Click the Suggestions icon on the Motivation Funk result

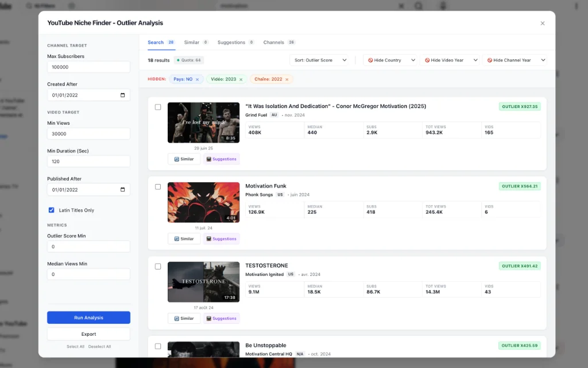pos(208,239)
